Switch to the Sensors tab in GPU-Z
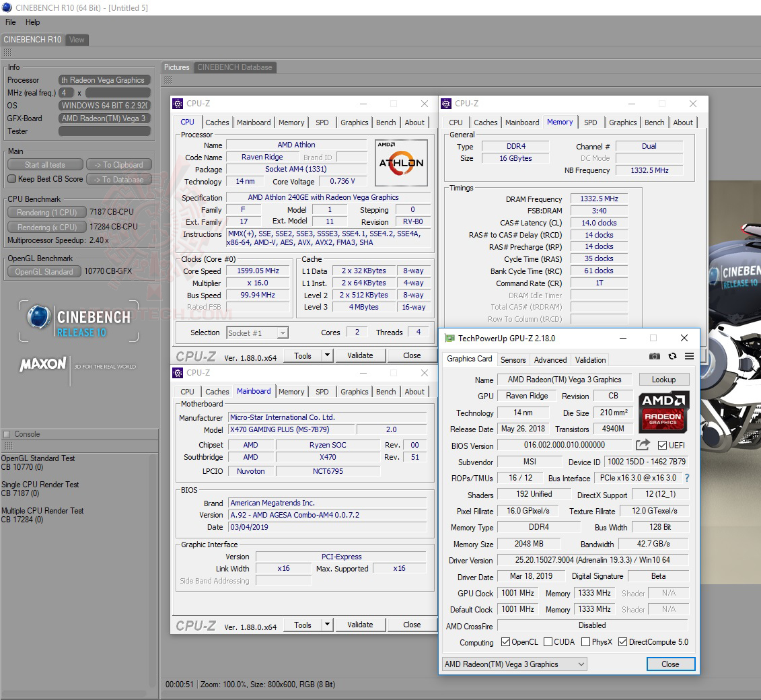The image size is (761, 700). 513,360
